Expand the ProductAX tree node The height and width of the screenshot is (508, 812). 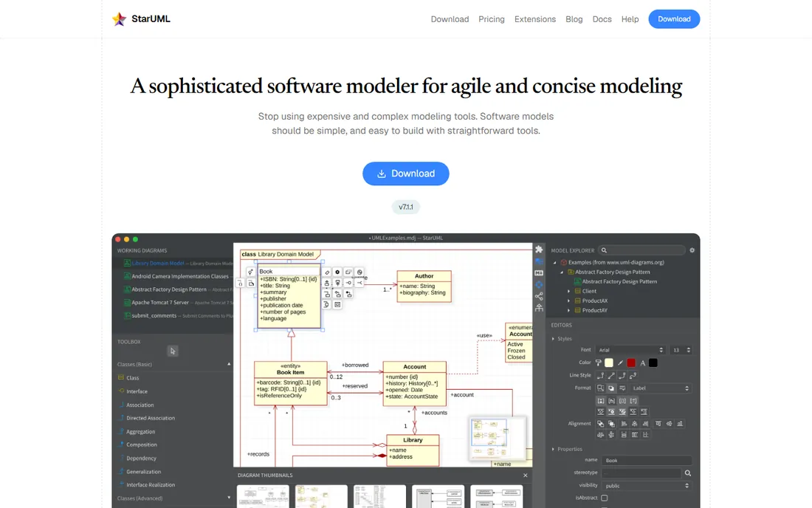click(x=568, y=301)
